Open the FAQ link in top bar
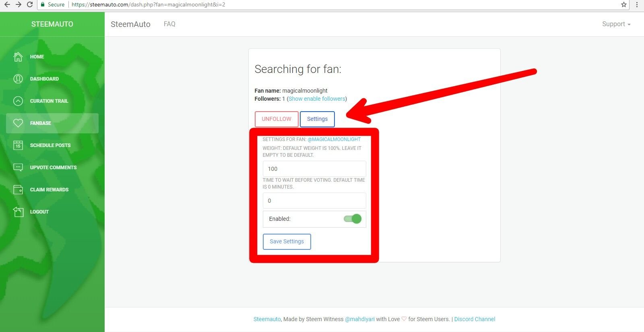 [169, 24]
